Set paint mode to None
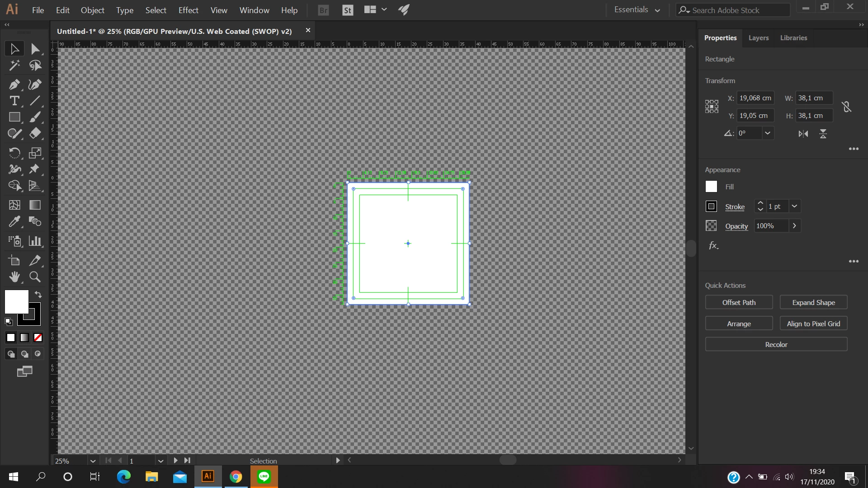This screenshot has height=488, width=868. [x=38, y=338]
